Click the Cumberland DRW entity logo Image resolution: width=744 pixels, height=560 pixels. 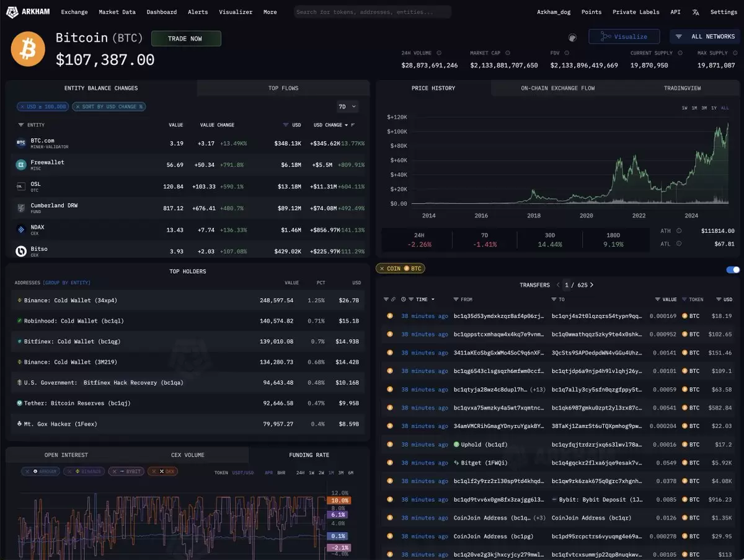point(20,208)
